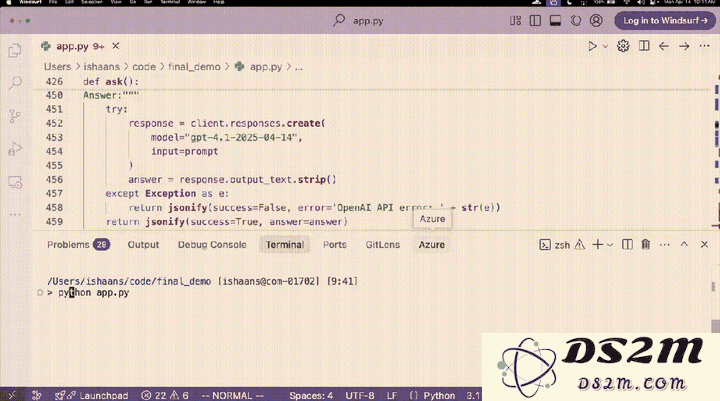Open the run options dropdown arrow
The width and height of the screenshot is (720, 401).
coord(605,46)
